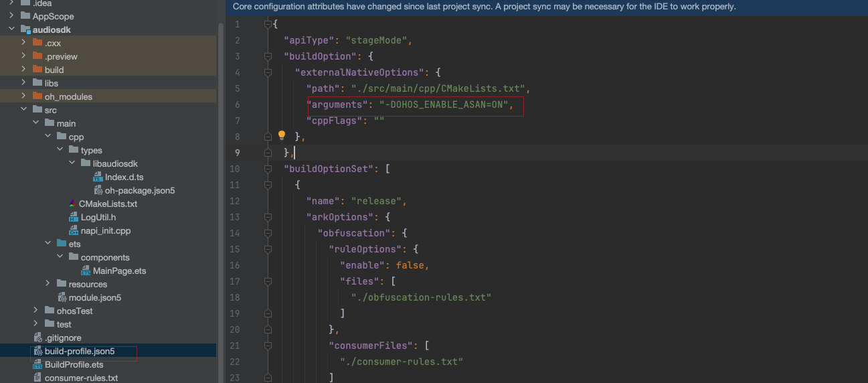Click the consumer-rules.txt file icon

click(x=37, y=378)
